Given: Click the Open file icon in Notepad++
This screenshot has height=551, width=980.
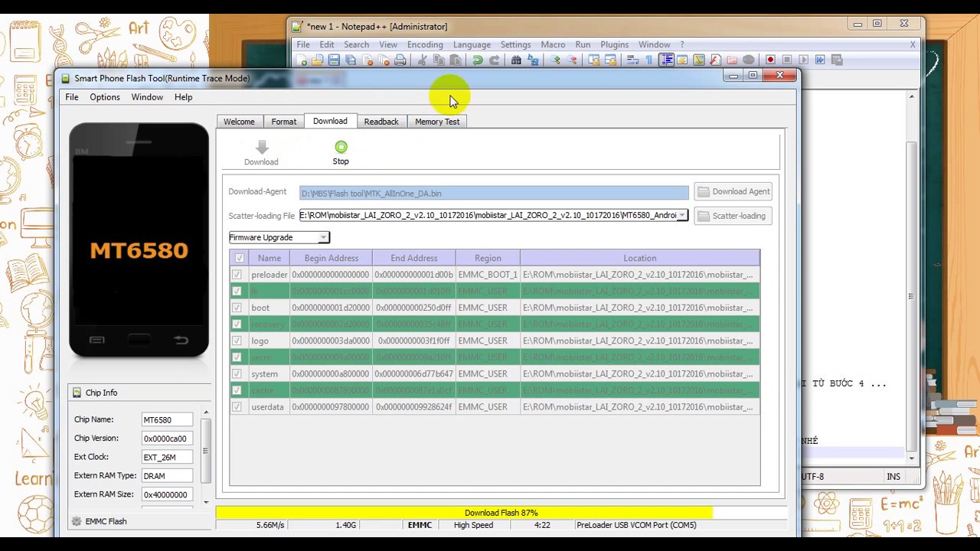Looking at the screenshot, I should coord(317,60).
